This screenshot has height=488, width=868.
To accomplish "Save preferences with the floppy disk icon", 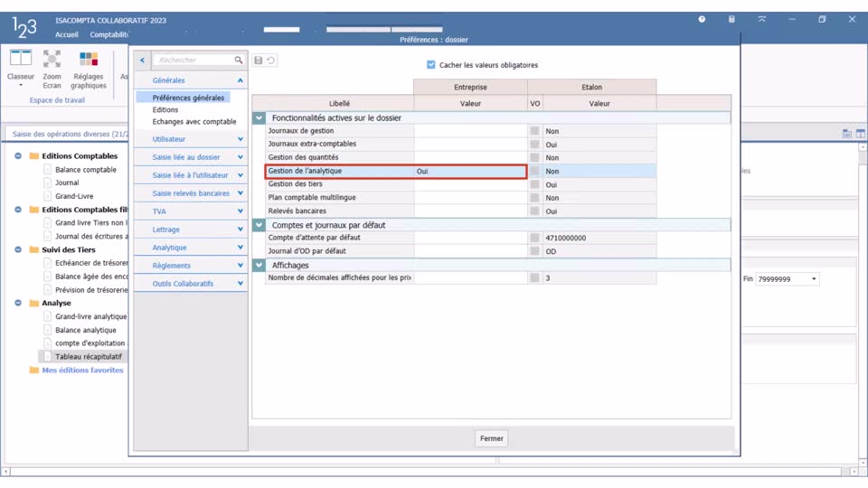I will pos(258,61).
